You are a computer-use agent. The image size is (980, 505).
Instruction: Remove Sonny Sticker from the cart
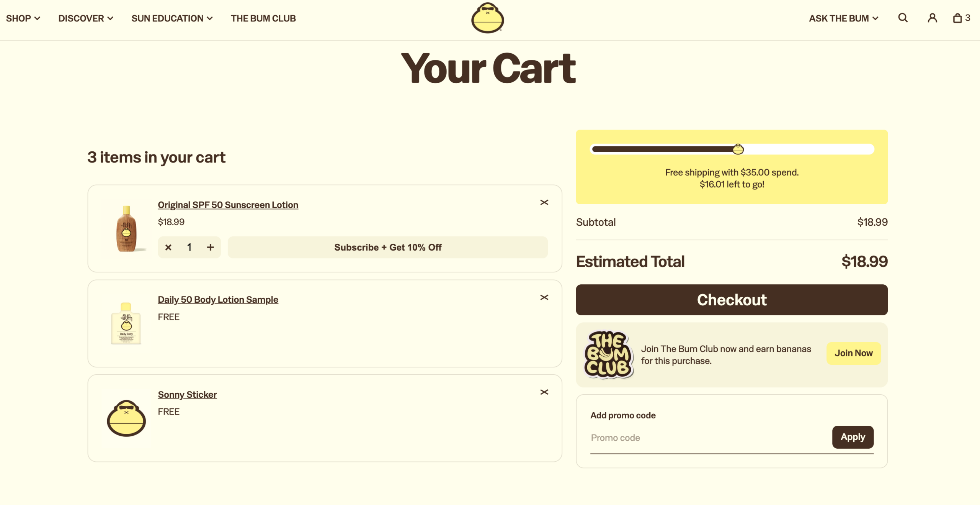(x=544, y=392)
